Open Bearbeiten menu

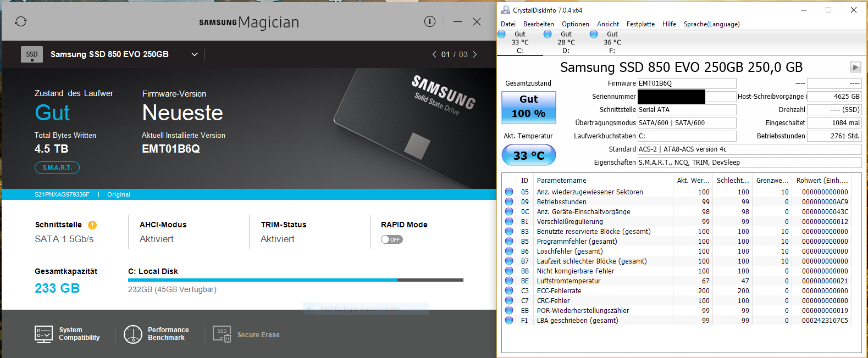point(539,24)
